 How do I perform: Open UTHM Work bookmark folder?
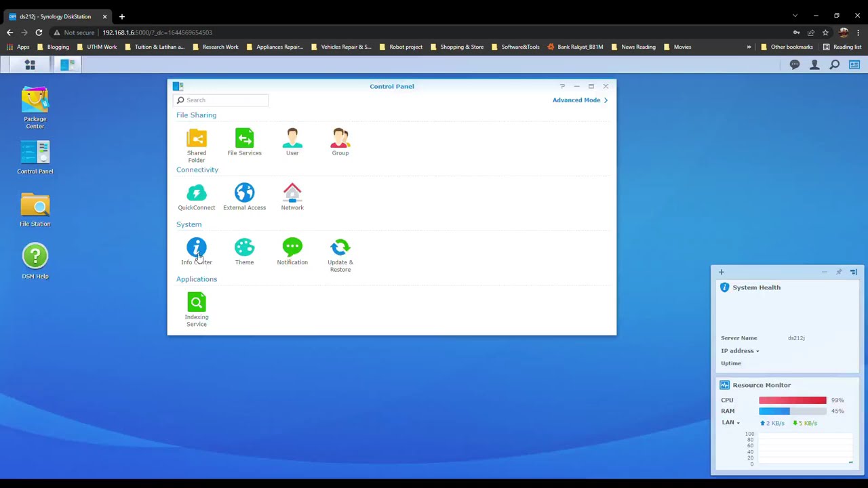97,47
